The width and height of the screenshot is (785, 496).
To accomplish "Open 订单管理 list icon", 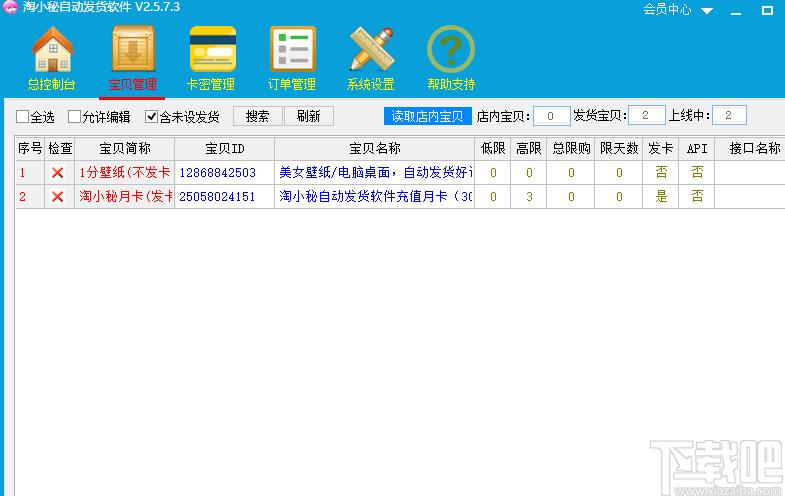I will 293,49.
